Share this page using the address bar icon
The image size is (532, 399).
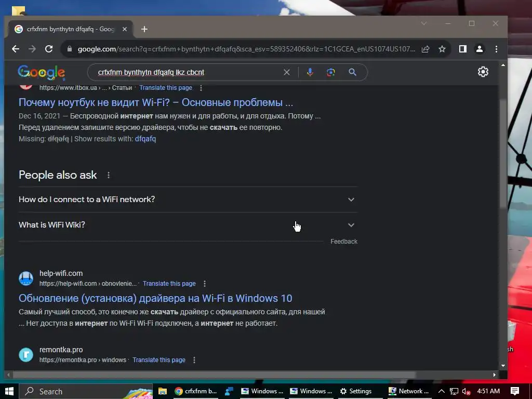tap(425, 49)
